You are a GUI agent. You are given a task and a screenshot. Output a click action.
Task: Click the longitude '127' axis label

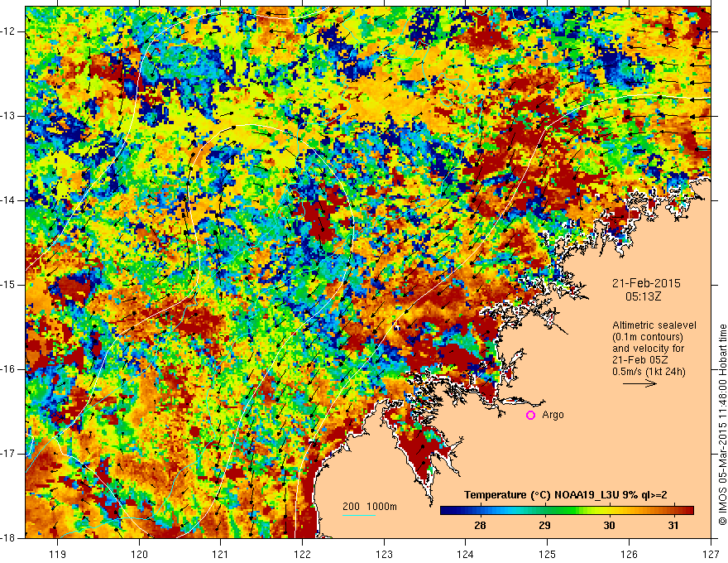pos(711,554)
